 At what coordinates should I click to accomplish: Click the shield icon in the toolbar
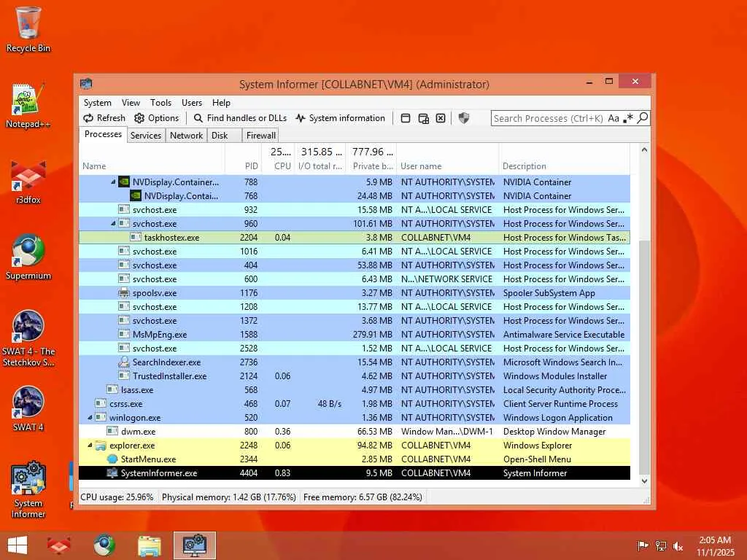(x=463, y=118)
